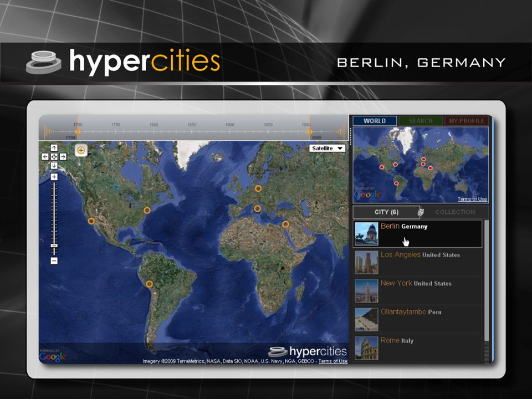
Task: Open Terms of Use link on main map
Action: tap(333, 361)
